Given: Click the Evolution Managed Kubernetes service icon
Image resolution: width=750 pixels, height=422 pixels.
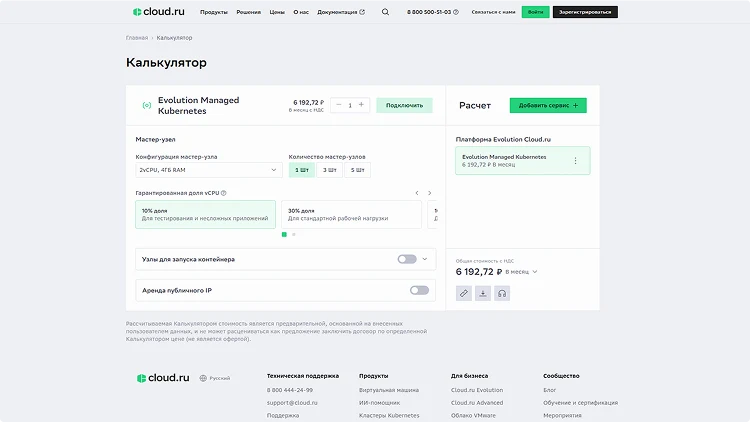Looking at the screenshot, I should point(147,105).
